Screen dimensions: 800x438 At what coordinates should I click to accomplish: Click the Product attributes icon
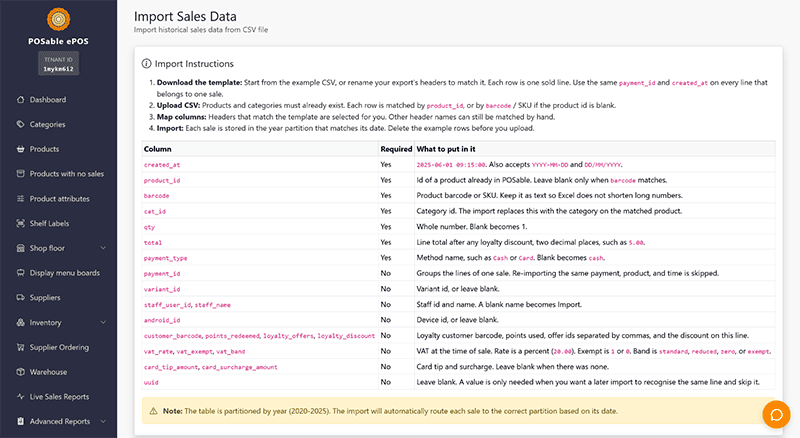click(20, 199)
